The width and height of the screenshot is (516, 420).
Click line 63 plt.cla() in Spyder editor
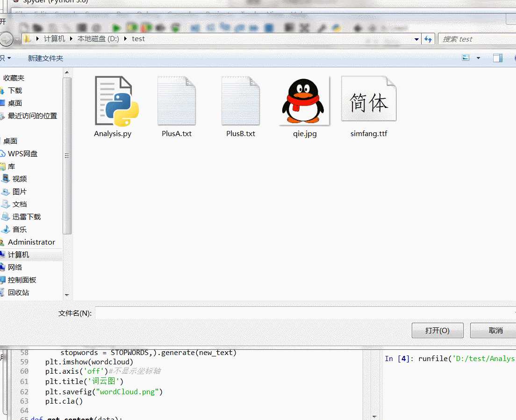(x=64, y=401)
